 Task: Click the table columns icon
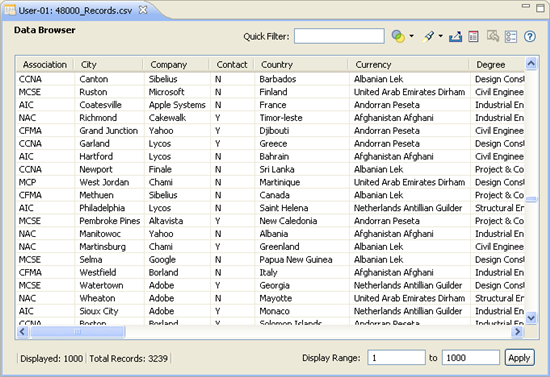[474, 36]
